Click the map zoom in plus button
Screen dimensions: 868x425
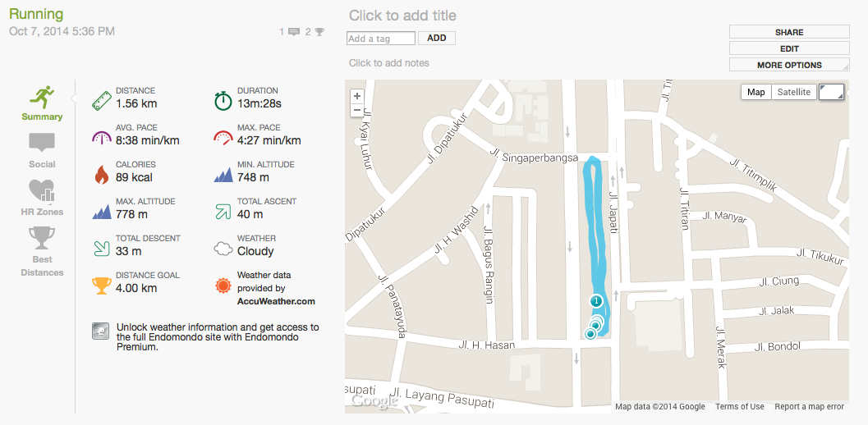point(356,97)
